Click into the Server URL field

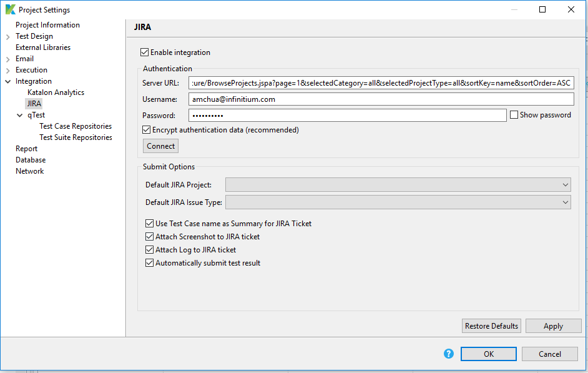pyautogui.click(x=381, y=83)
